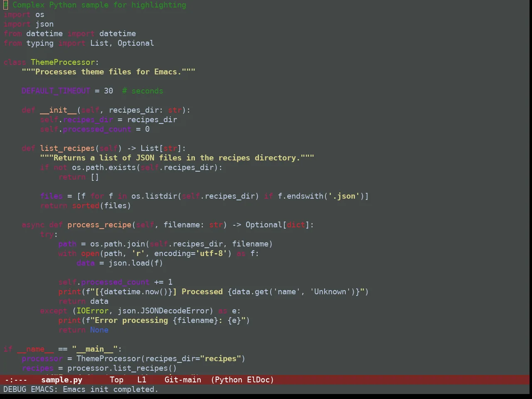532x399 pixels.
Task: Click processed_count in the "= 0" assignment line
Action: pyautogui.click(x=97, y=129)
